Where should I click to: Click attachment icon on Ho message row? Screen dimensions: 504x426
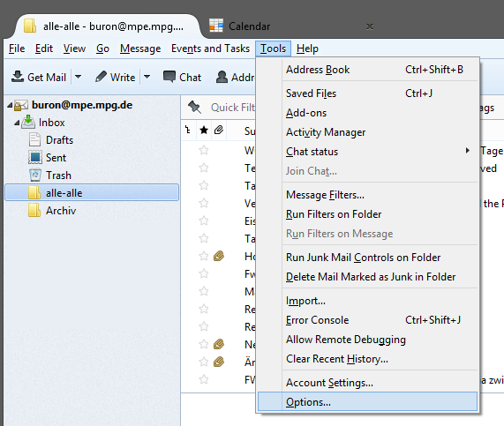click(219, 256)
